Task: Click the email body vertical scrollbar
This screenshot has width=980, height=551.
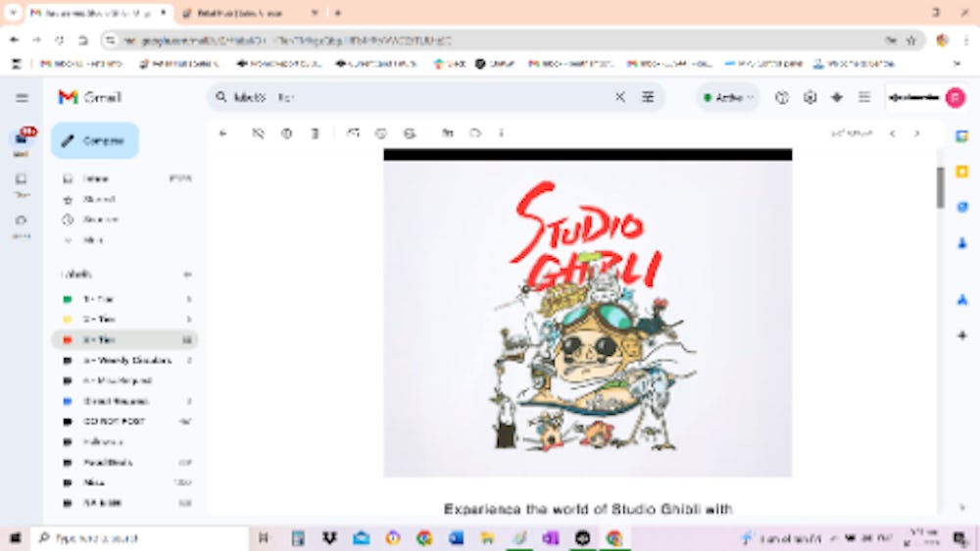Action: 940,187
